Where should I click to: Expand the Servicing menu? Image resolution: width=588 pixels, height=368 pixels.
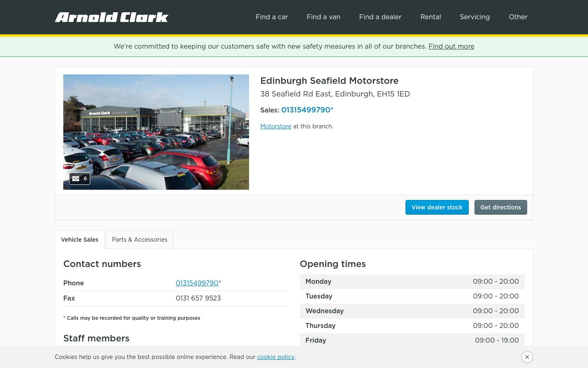pyautogui.click(x=474, y=17)
